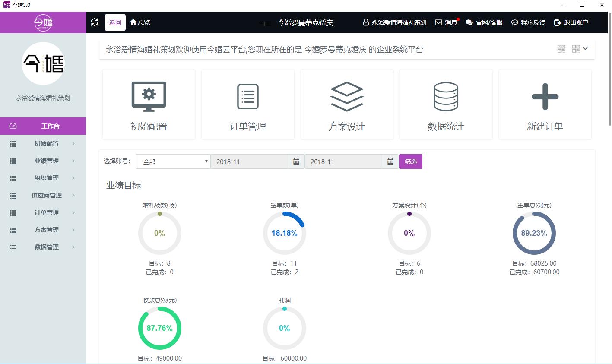This screenshot has width=612, height=364.
Task: Click the 签单总额 89.23% progress ring
Action: (534, 233)
